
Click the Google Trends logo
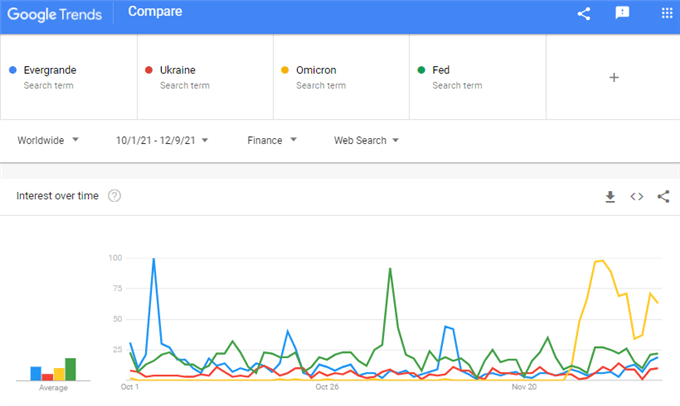tap(55, 14)
